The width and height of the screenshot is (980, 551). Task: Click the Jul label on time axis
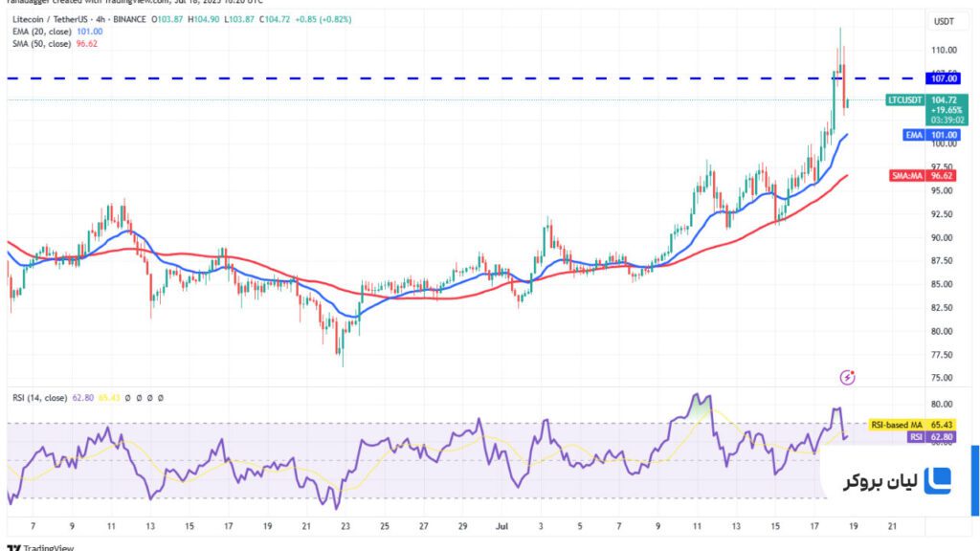501,527
